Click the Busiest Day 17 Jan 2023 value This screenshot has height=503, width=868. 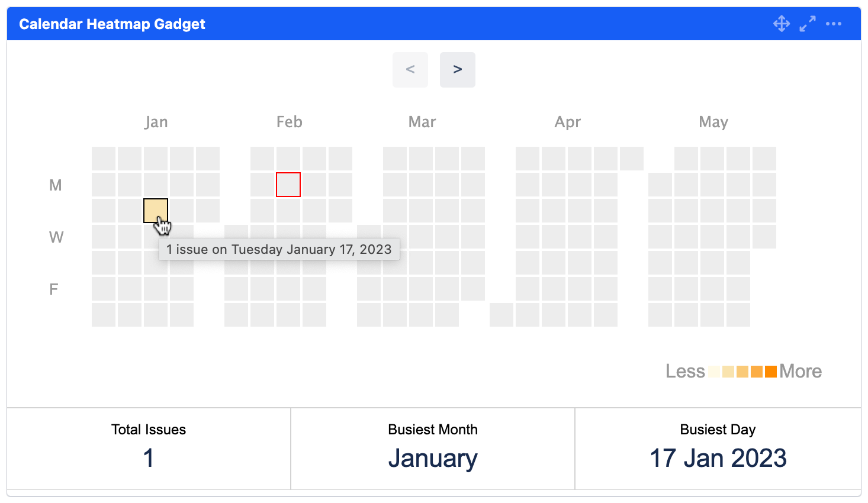(x=718, y=458)
